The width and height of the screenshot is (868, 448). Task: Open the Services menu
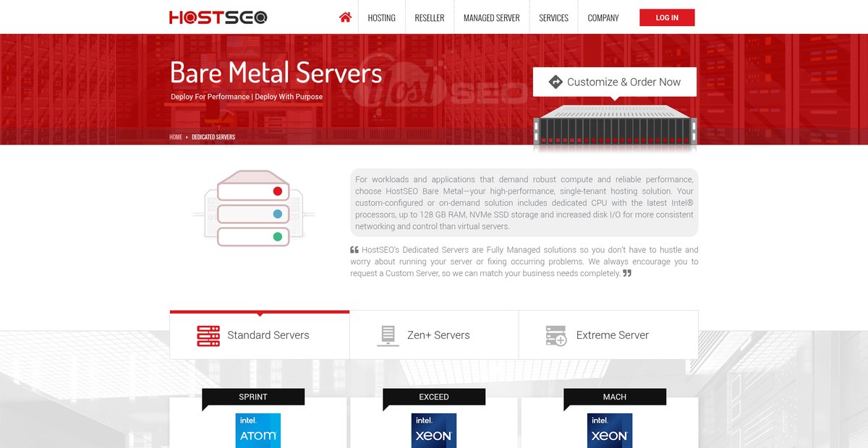[553, 17]
